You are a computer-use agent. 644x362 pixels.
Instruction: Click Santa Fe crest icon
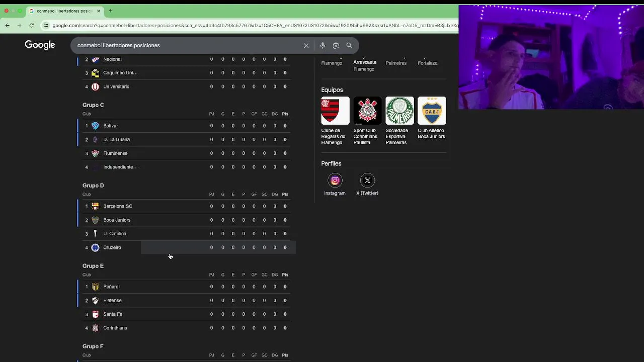click(x=95, y=314)
